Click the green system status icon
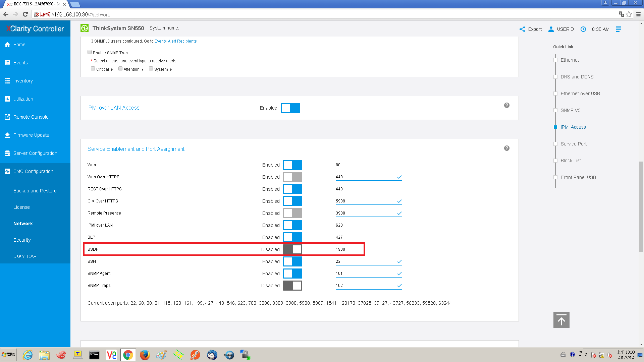 85,28
